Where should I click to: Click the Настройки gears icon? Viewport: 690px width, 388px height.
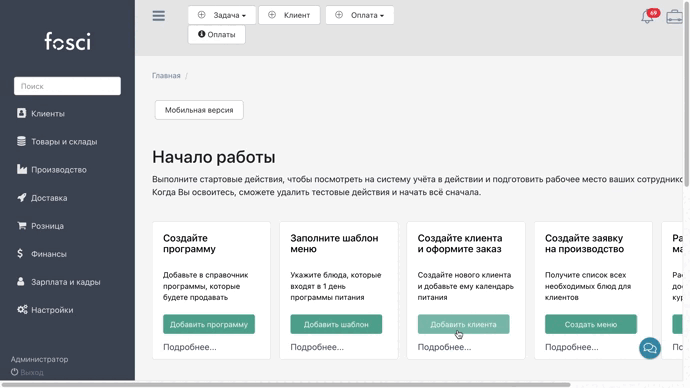click(22, 310)
